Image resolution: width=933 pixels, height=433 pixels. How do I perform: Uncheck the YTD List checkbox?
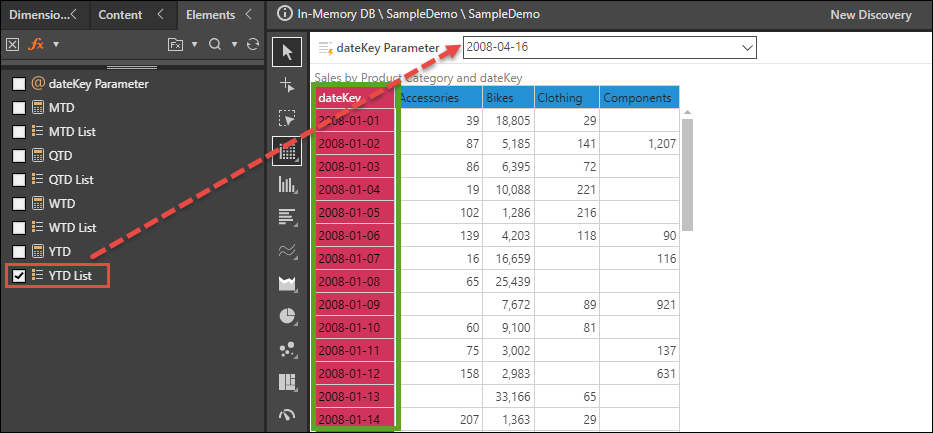tap(19, 275)
